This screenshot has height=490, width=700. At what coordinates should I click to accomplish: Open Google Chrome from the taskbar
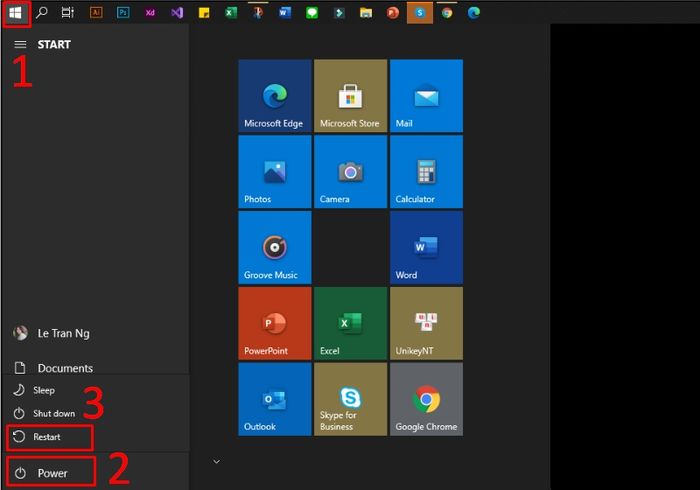446,12
